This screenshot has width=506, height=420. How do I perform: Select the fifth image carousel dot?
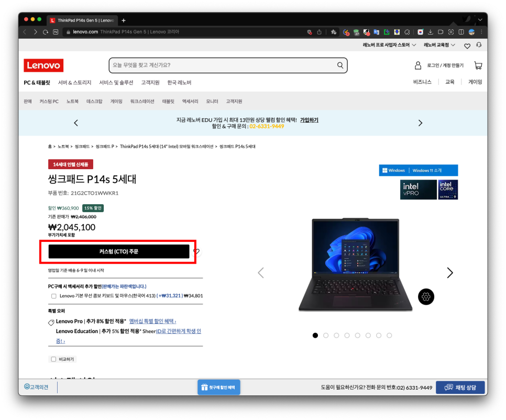tap(358, 336)
